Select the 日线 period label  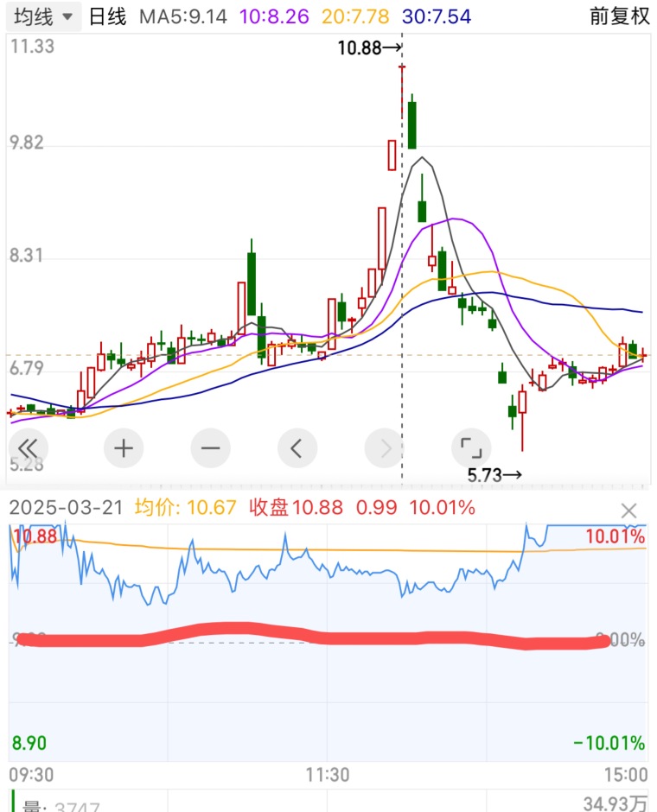click(107, 16)
